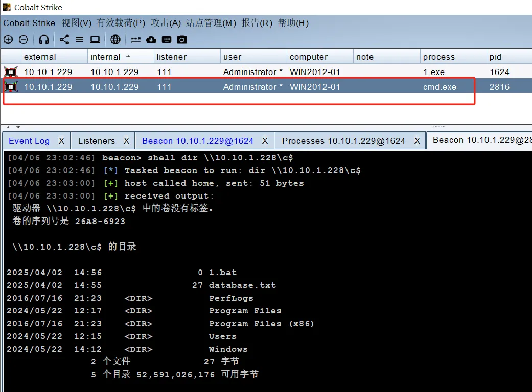Close the Processes 10.10.1.229@1624 tab
The image size is (532, 392).
(x=418, y=141)
